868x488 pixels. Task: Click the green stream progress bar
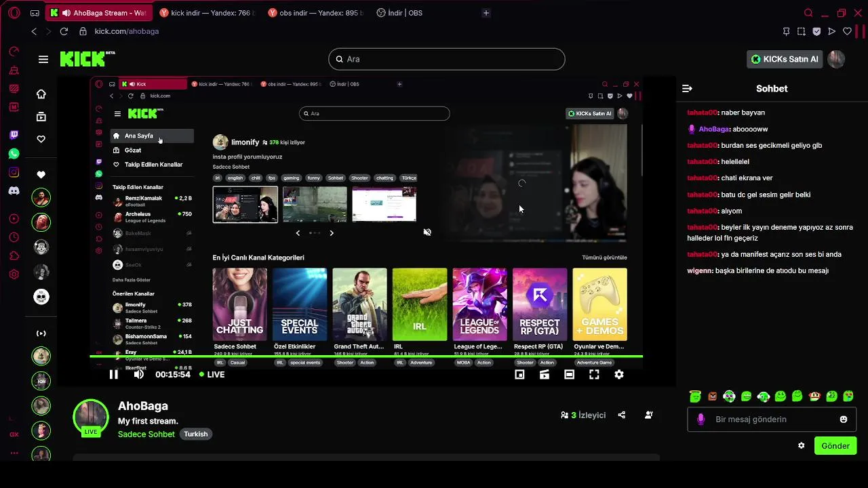click(x=366, y=357)
